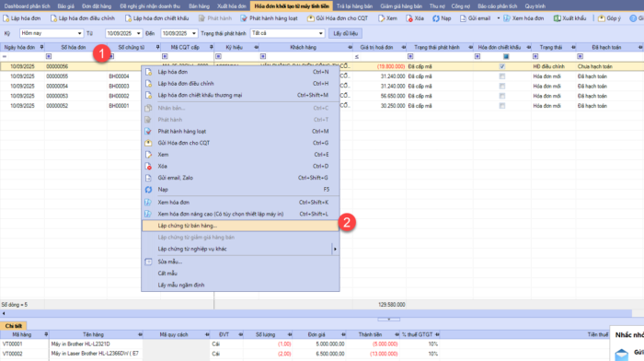Screen dimensions: 644x361
Task: Select invoice row 00000055
Action: [x=322, y=76]
